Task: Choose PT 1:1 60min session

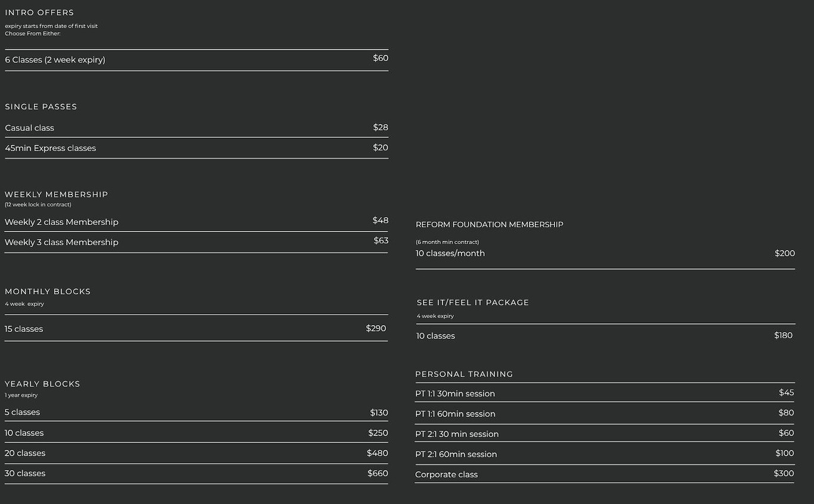Action: (x=605, y=413)
